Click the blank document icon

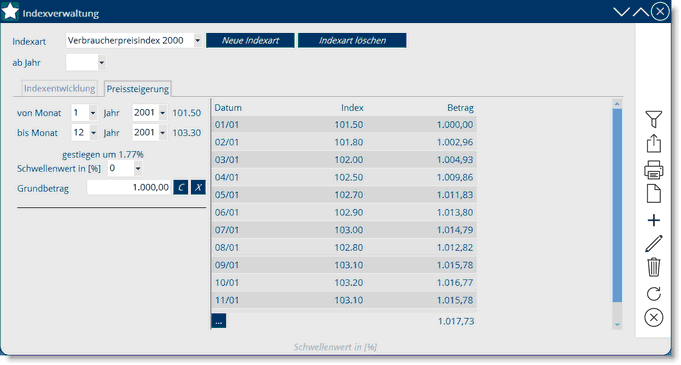click(653, 194)
